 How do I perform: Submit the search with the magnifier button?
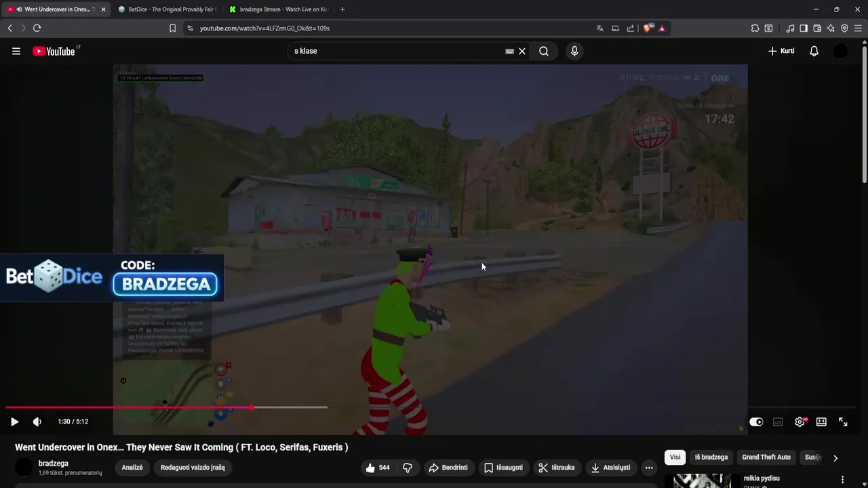(x=544, y=51)
